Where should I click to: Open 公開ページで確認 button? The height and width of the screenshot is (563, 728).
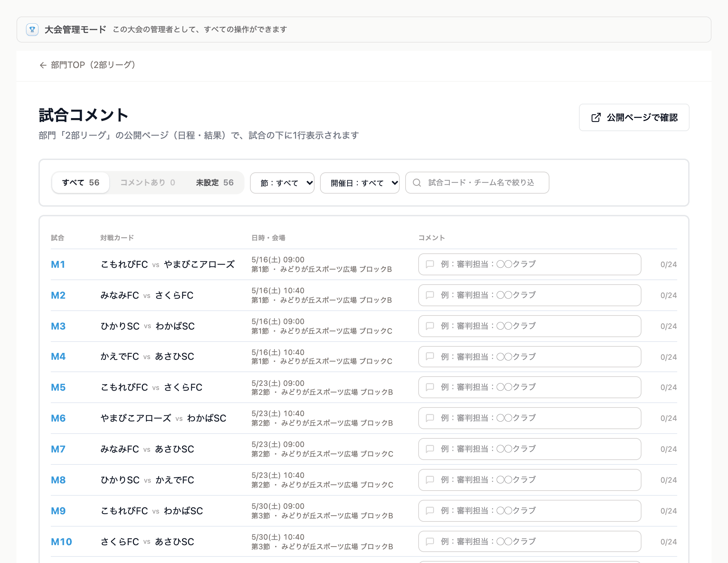click(x=634, y=117)
